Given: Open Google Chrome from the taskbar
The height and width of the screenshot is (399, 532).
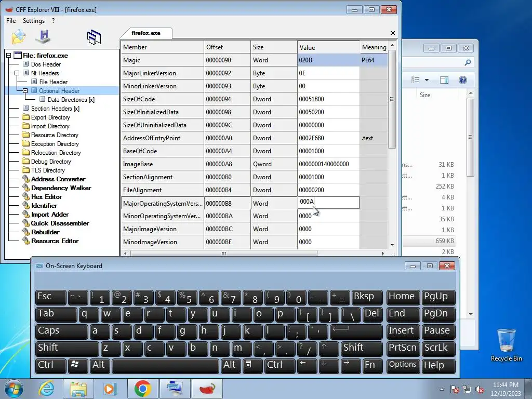Looking at the screenshot, I should 142,389.
